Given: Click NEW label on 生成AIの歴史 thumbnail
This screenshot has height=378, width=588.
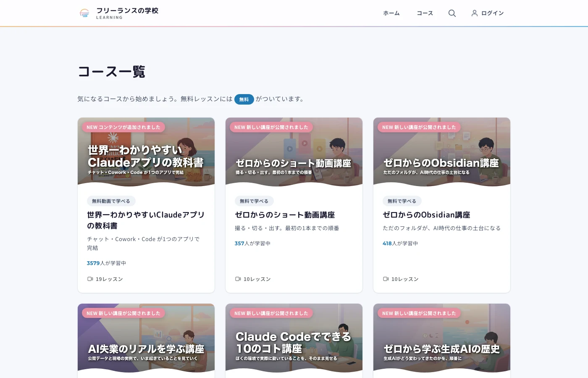Looking at the screenshot, I should pyautogui.click(x=419, y=313).
